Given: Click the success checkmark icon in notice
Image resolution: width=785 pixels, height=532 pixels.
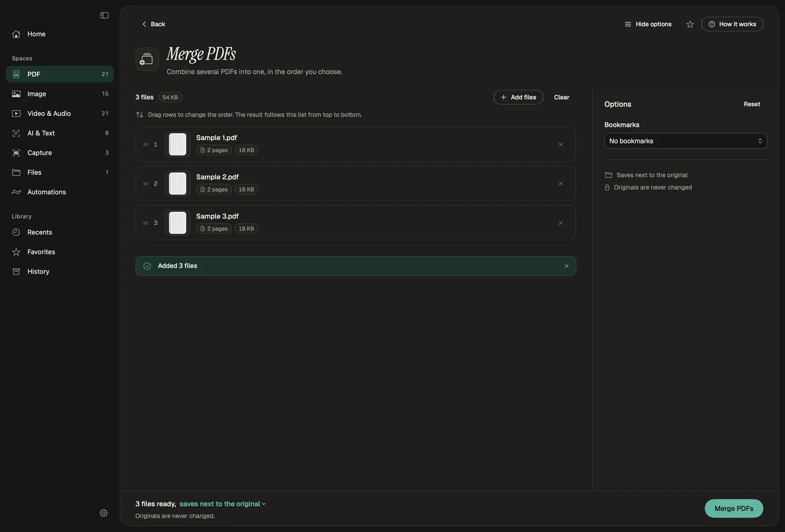Looking at the screenshot, I should [x=147, y=266].
